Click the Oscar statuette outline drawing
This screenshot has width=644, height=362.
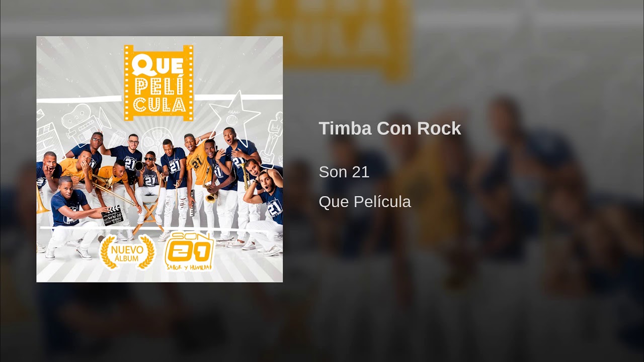[272, 137]
